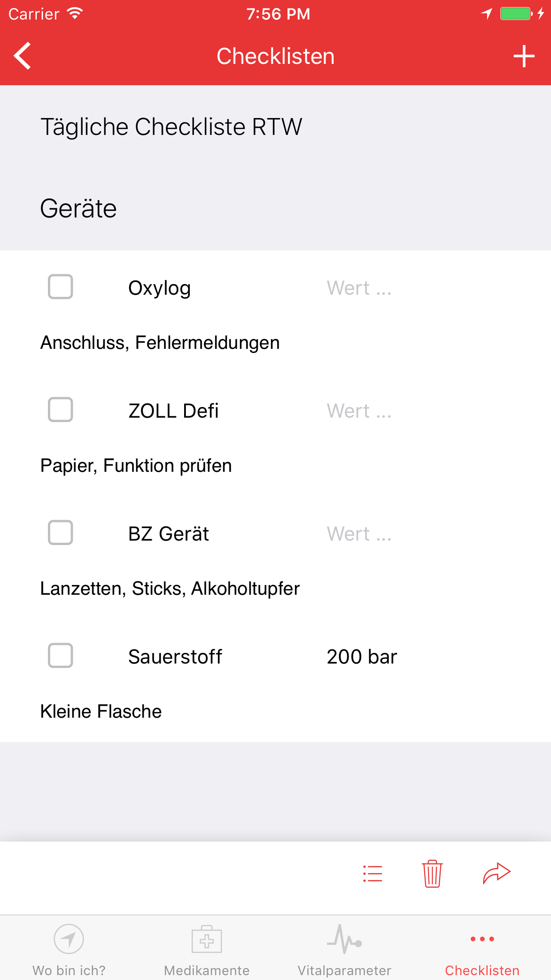Screen dimensions: 551x980
Task: Tick the ZOLL Defi checkbox
Action: click(x=60, y=410)
